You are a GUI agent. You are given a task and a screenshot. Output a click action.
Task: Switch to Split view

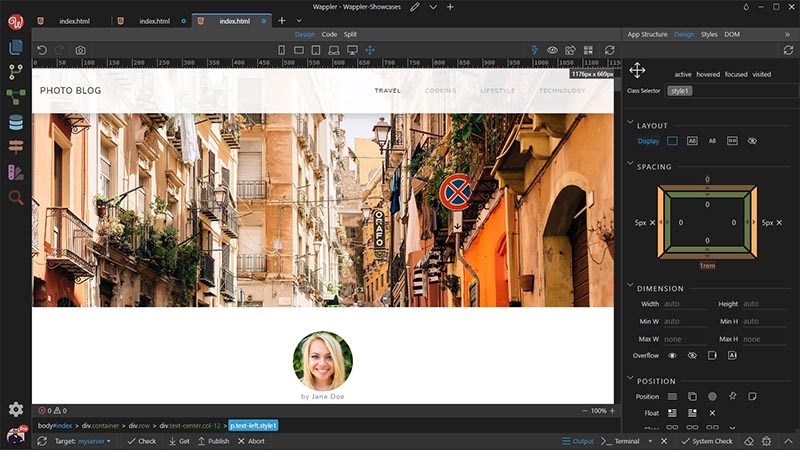(x=350, y=34)
